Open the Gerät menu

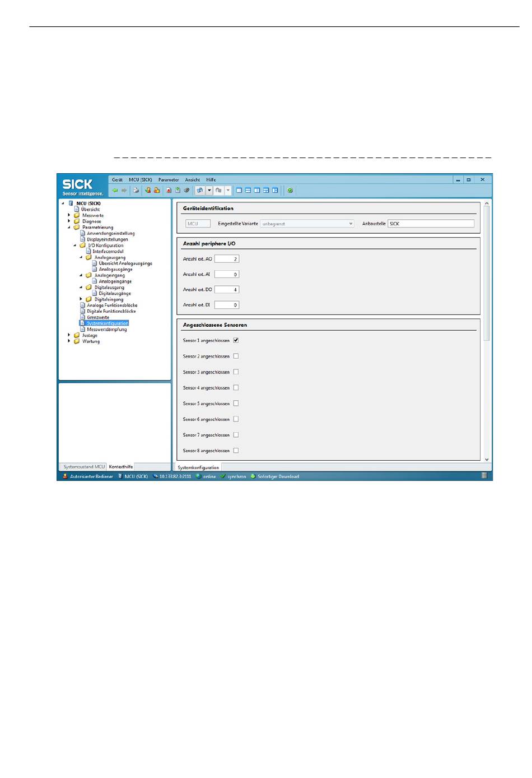(117, 180)
